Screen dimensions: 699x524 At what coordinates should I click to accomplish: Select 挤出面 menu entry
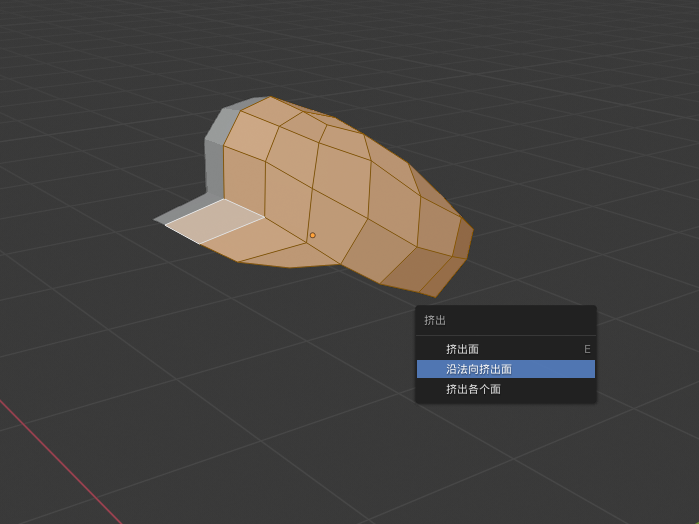(x=506, y=349)
